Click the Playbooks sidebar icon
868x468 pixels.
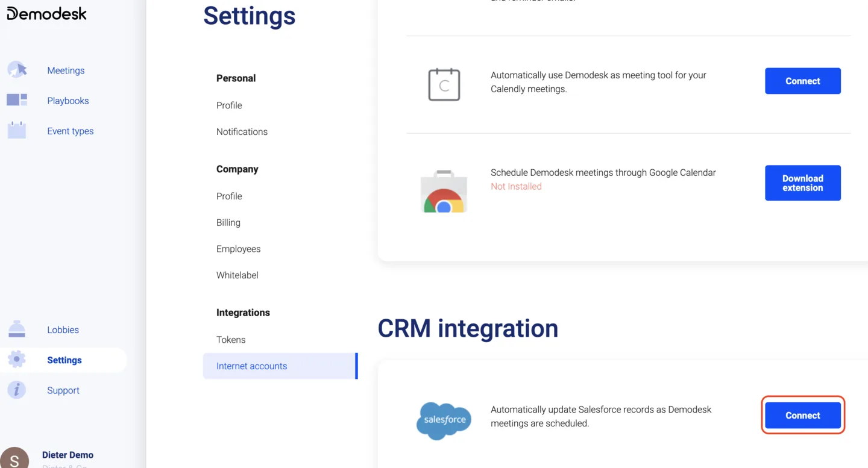(17, 100)
